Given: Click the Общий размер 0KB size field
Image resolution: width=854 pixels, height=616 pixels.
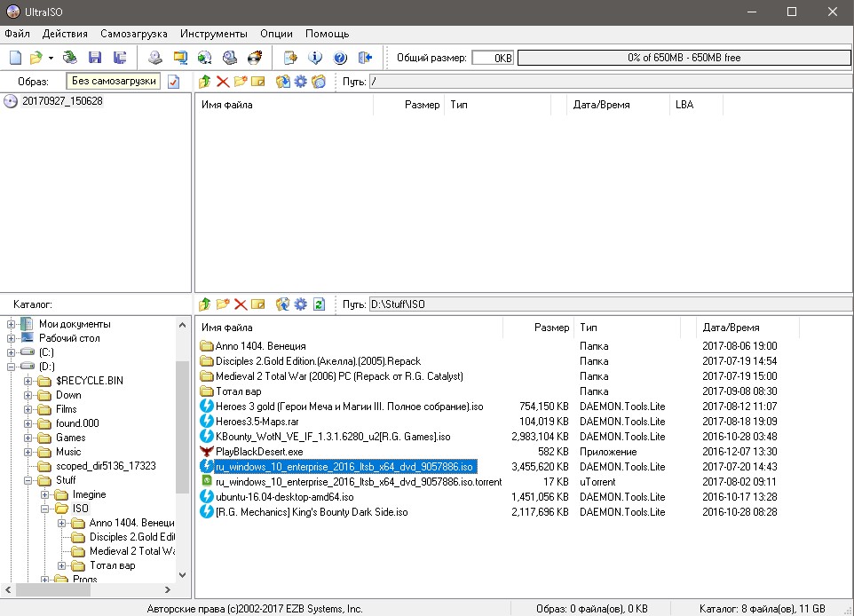Looking at the screenshot, I should coord(493,58).
